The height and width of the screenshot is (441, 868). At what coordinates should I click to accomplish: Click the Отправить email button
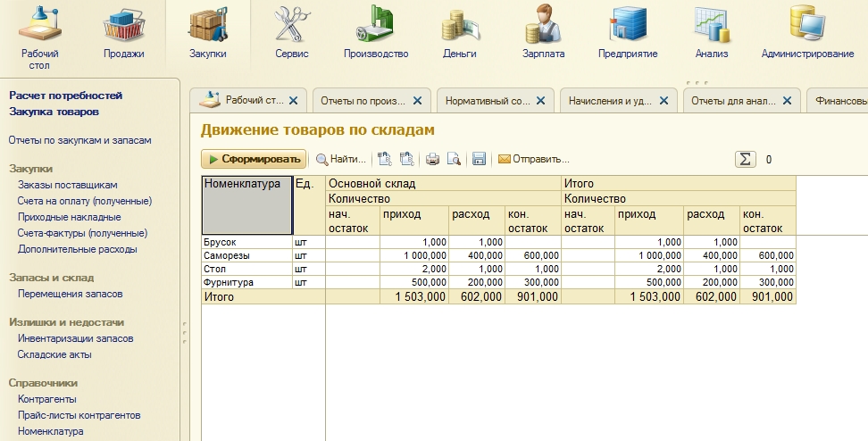click(x=534, y=160)
